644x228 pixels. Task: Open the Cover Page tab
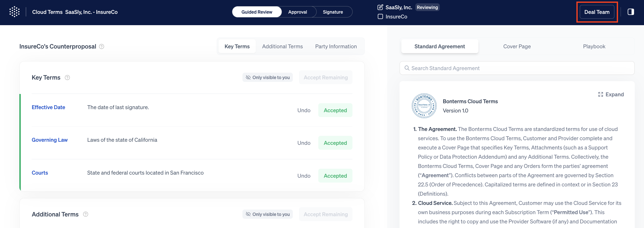517,46
